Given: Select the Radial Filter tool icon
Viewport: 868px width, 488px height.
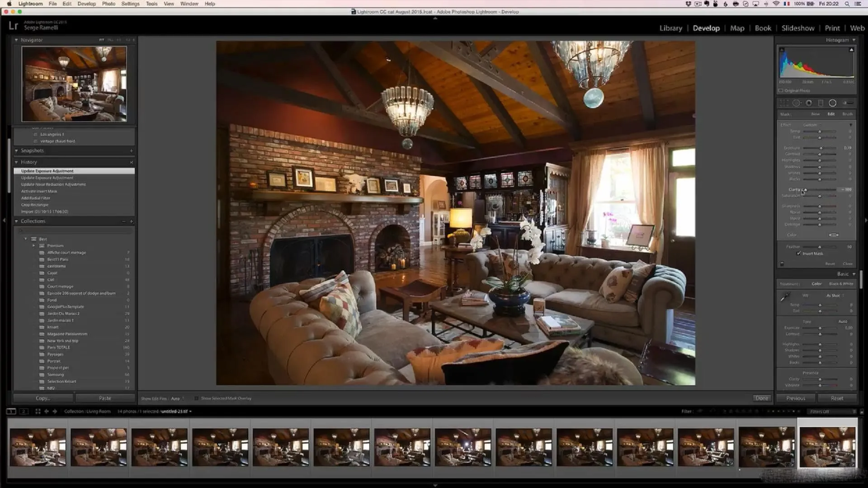Looking at the screenshot, I should click(x=832, y=103).
